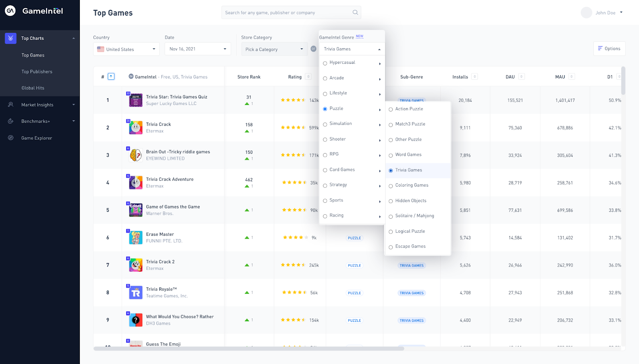Select the Hidden Objects sub-genre radio
Image resolution: width=639 pixels, height=364 pixels.
click(x=391, y=201)
